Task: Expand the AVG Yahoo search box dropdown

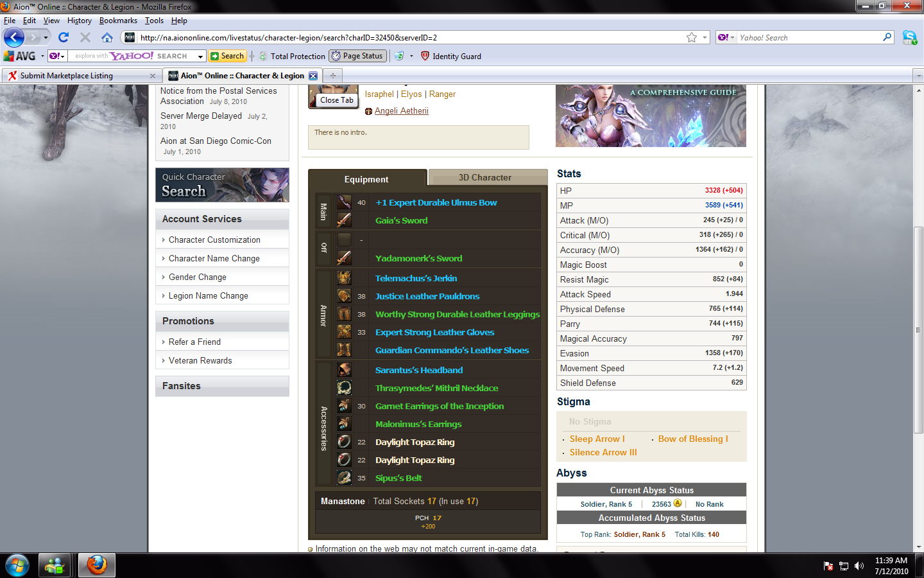Action: tap(201, 56)
